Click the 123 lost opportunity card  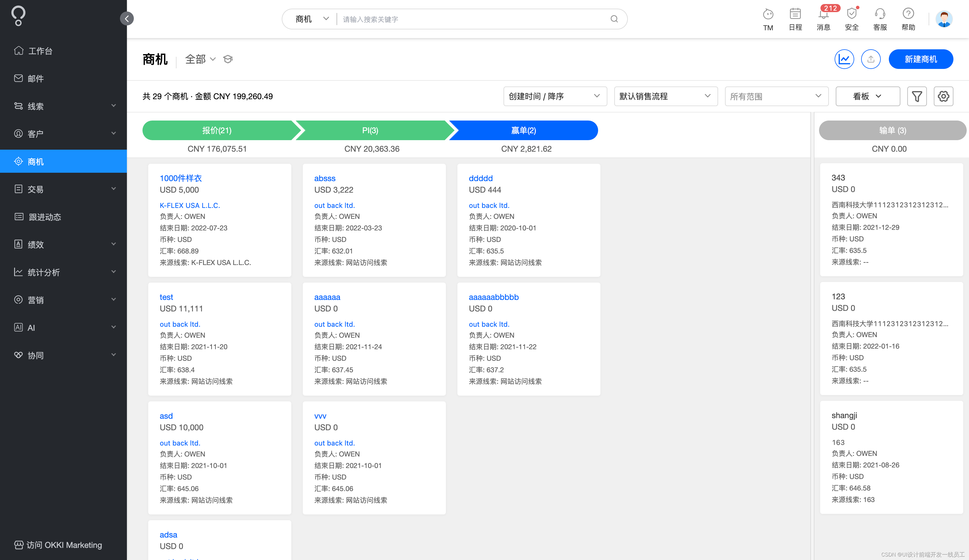click(891, 339)
